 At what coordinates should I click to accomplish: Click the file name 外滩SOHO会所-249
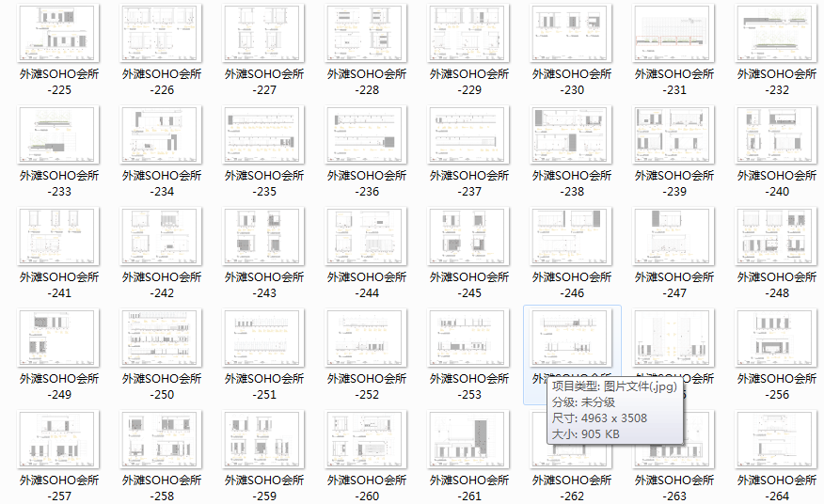[59, 386]
